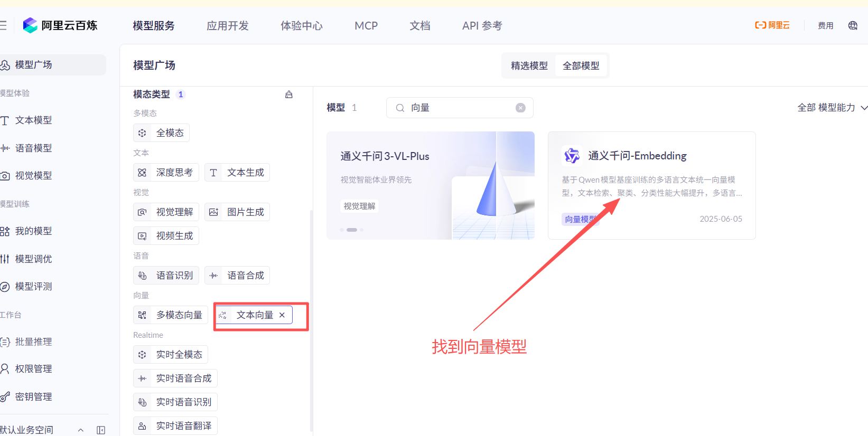868x436 pixels.
Task: Open the 全部 模型能力 dropdown
Action: (832, 108)
